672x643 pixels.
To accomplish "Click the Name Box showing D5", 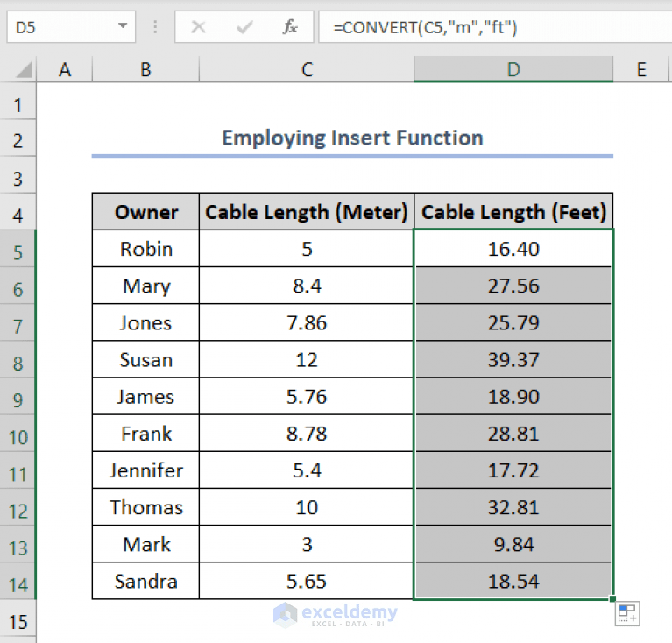I will [x=71, y=27].
